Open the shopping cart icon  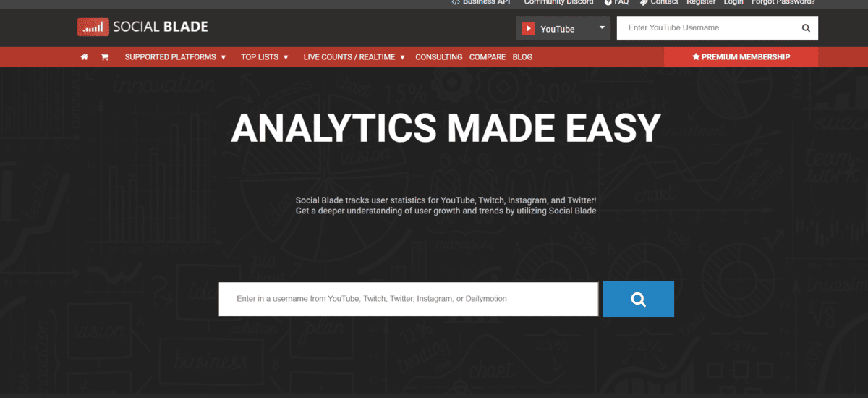(105, 57)
